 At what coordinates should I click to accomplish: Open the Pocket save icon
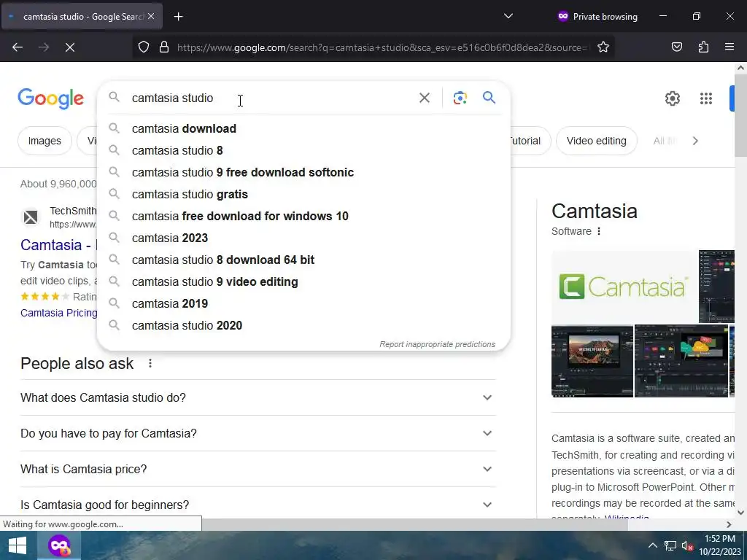click(676, 47)
